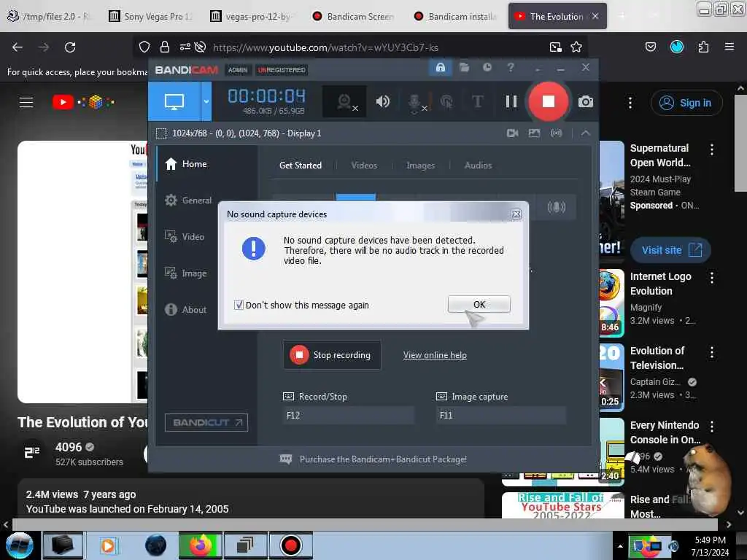This screenshot has height=560, width=747.
Task: Click Purchase the Bandicam+Bandicut Package link
Action: (383, 459)
